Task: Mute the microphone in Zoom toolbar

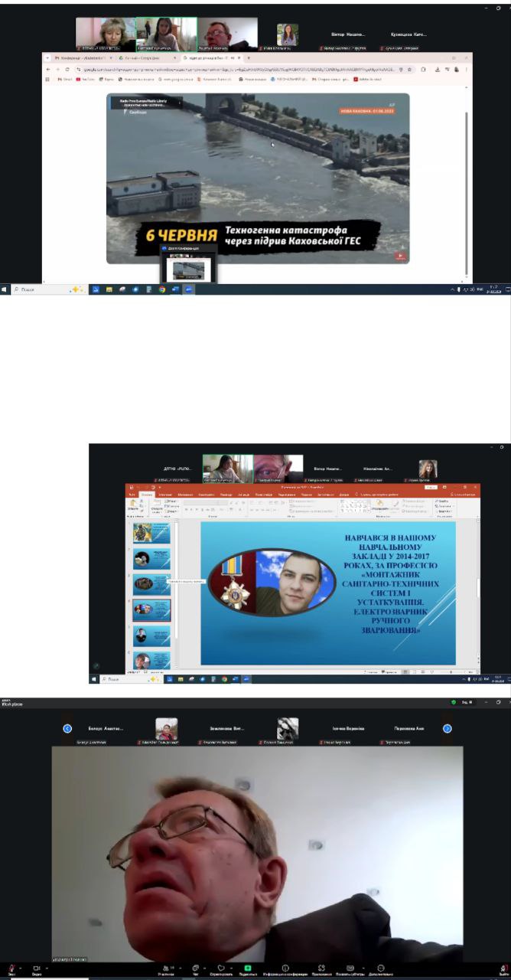Action: pos(11,968)
